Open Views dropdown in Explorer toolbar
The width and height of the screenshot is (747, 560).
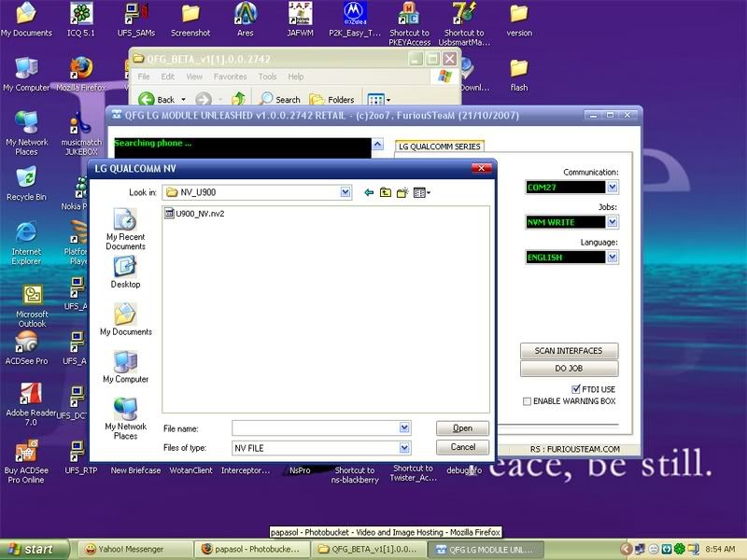click(x=388, y=100)
